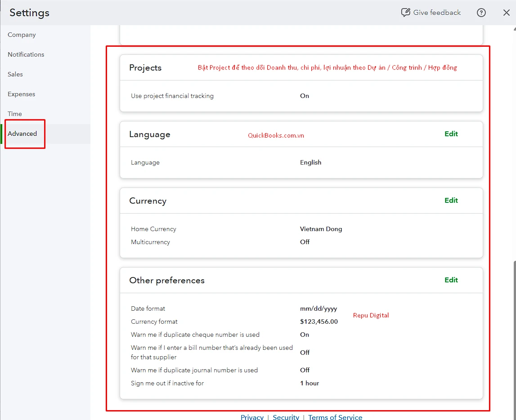The height and width of the screenshot is (420, 516).
Task: Click the Give feedback speech-bubble icon
Action: pos(406,13)
